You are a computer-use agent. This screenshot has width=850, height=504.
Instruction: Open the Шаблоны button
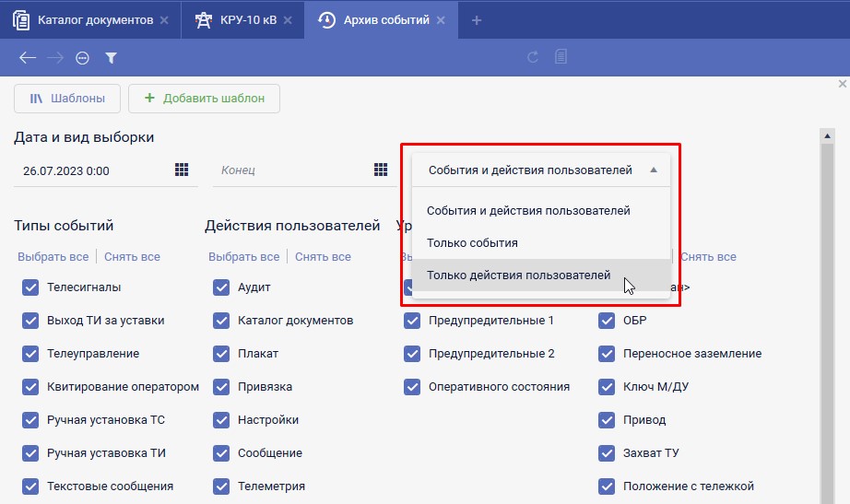(66, 99)
